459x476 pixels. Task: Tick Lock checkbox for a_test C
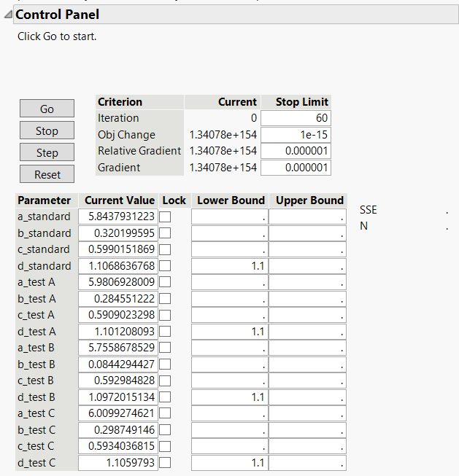pos(165,413)
